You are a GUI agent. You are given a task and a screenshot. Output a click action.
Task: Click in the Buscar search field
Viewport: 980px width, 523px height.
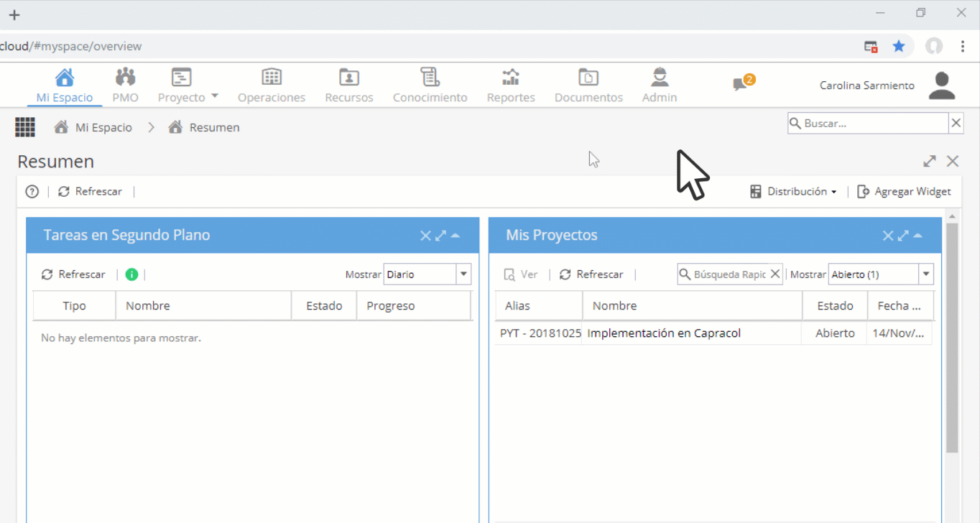click(x=868, y=123)
